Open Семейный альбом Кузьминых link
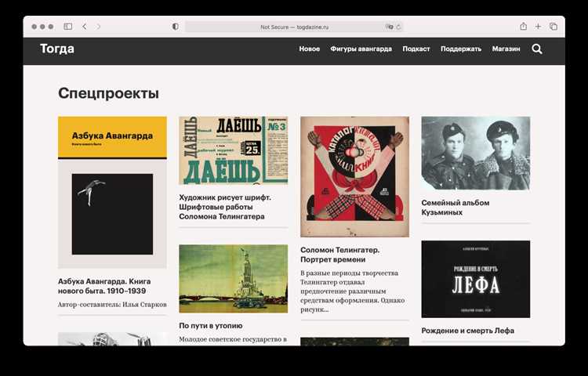 pyautogui.click(x=456, y=208)
